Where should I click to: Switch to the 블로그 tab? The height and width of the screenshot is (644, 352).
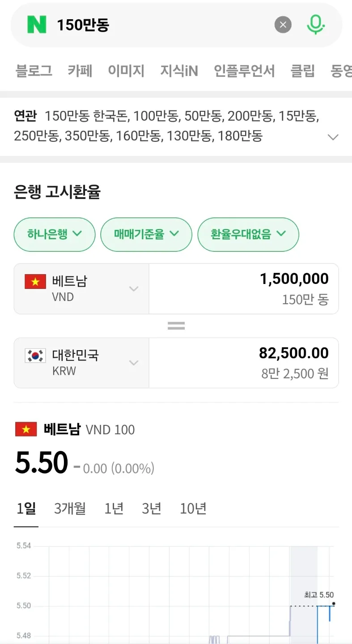point(34,71)
